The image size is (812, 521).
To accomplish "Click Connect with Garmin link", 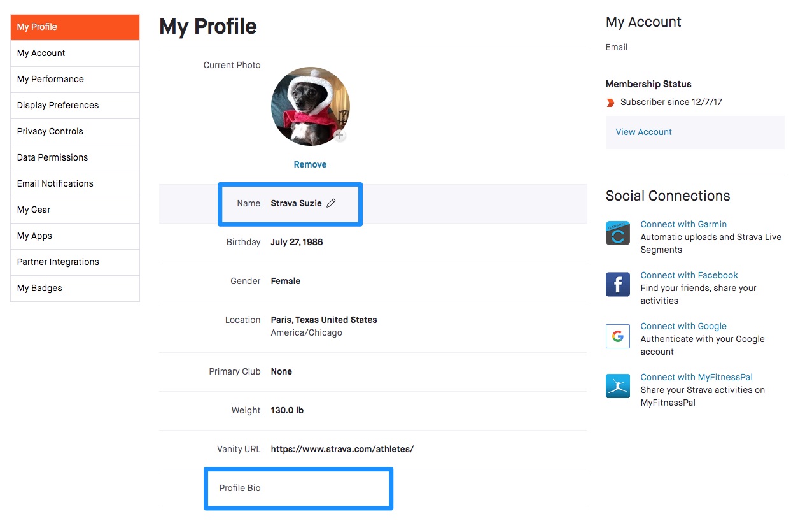I will [x=683, y=224].
